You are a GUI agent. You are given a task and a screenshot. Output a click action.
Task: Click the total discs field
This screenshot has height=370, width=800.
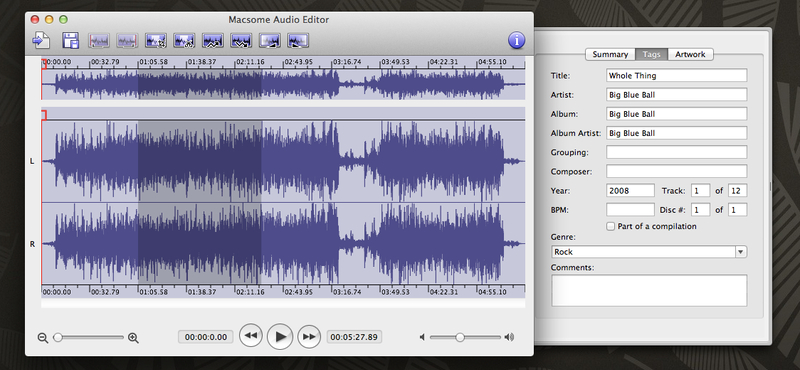pyautogui.click(x=737, y=210)
